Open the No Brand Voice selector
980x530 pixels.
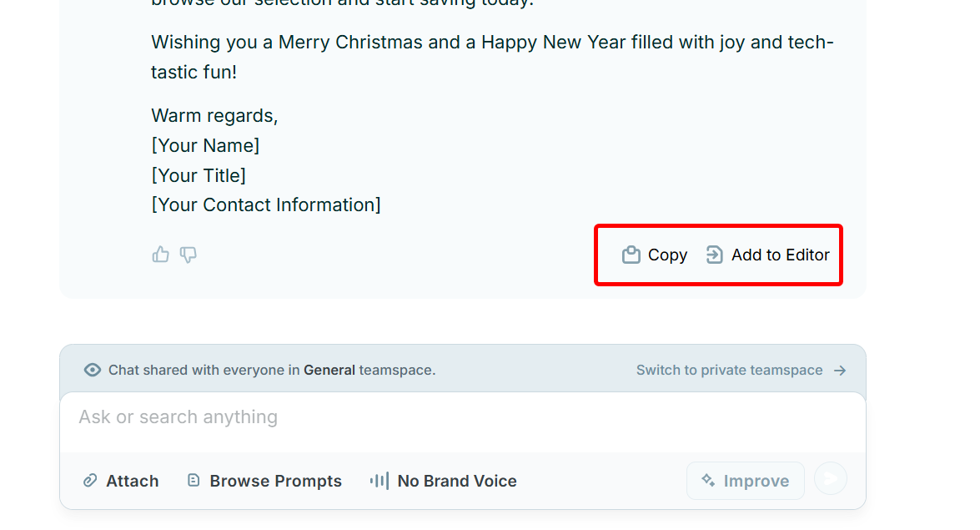tap(444, 481)
